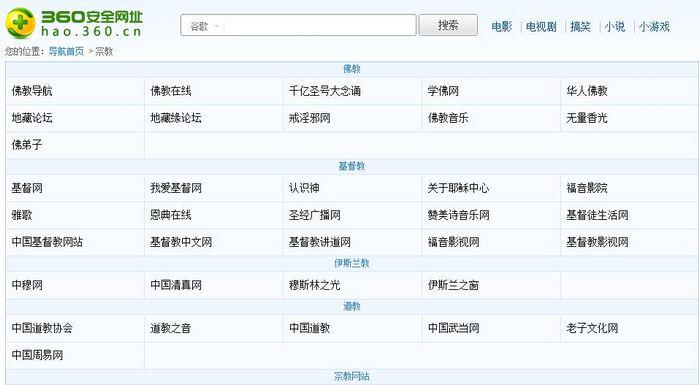Open the 学佛网 link
Screen dimensions: 700x385
tap(443, 91)
